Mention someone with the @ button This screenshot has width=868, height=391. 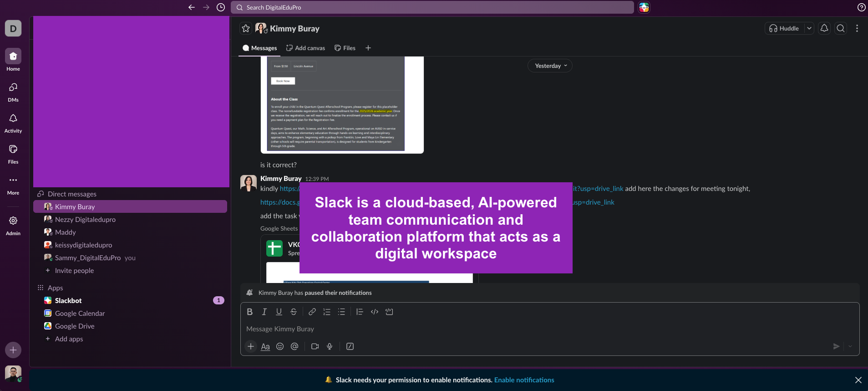(294, 346)
